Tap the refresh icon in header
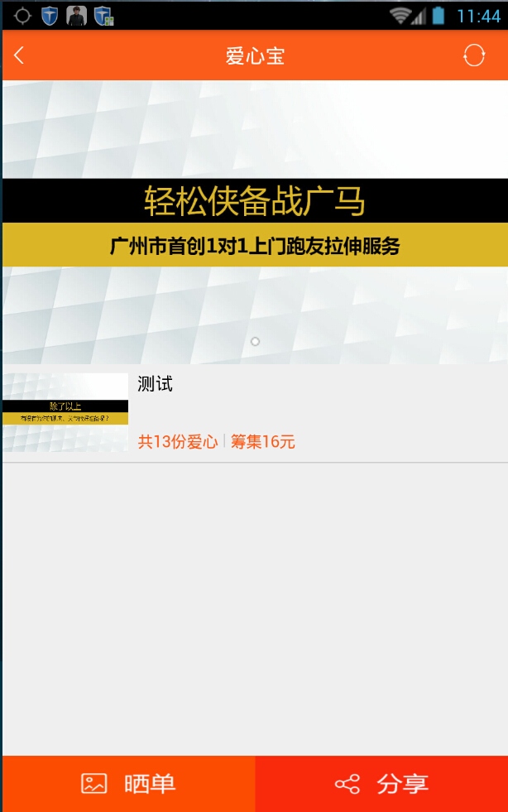Image resolution: width=508 pixels, height=812 pixels. pyautogui.click(x=474, y=55)
